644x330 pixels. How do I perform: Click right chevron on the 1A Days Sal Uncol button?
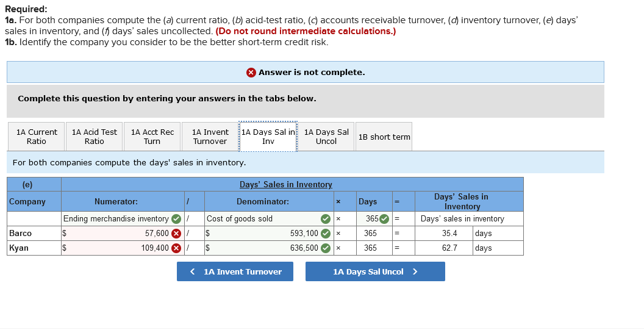[x=415, y=271]
